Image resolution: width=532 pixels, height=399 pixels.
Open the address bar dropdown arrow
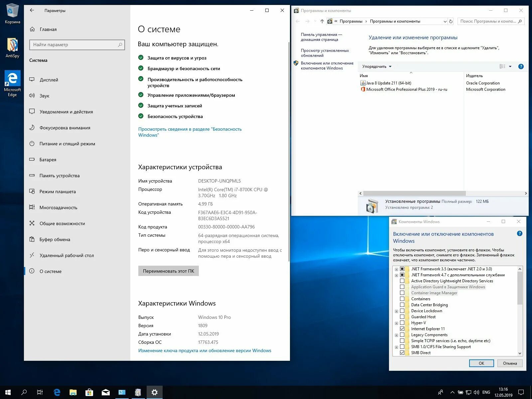click(445, 21)
